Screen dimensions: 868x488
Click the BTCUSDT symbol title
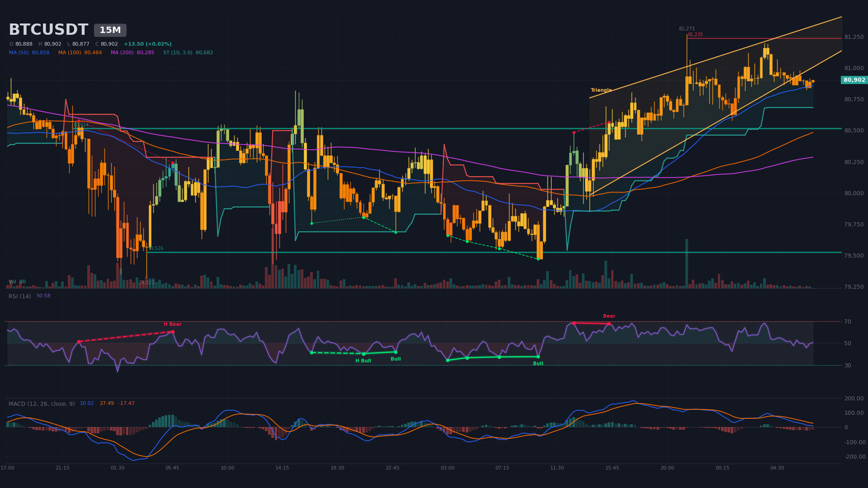pyautogui.click(x=48, y=30)
